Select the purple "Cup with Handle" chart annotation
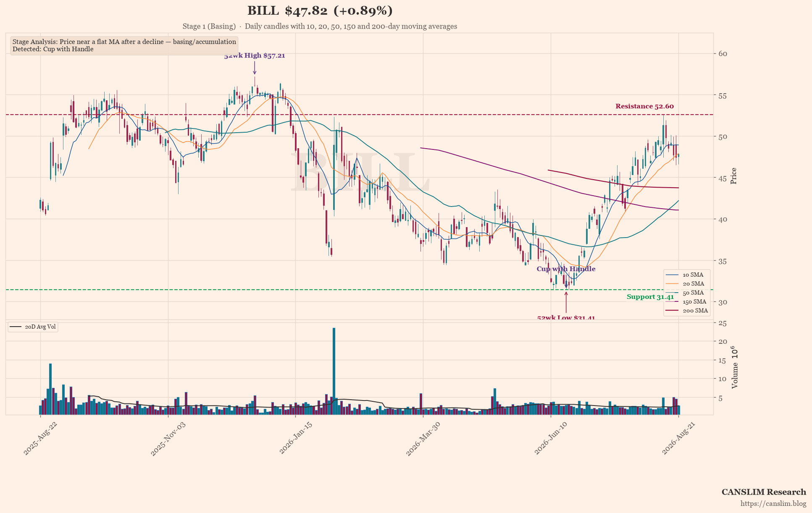Screen dimensions: 812x513 (566, 269)
